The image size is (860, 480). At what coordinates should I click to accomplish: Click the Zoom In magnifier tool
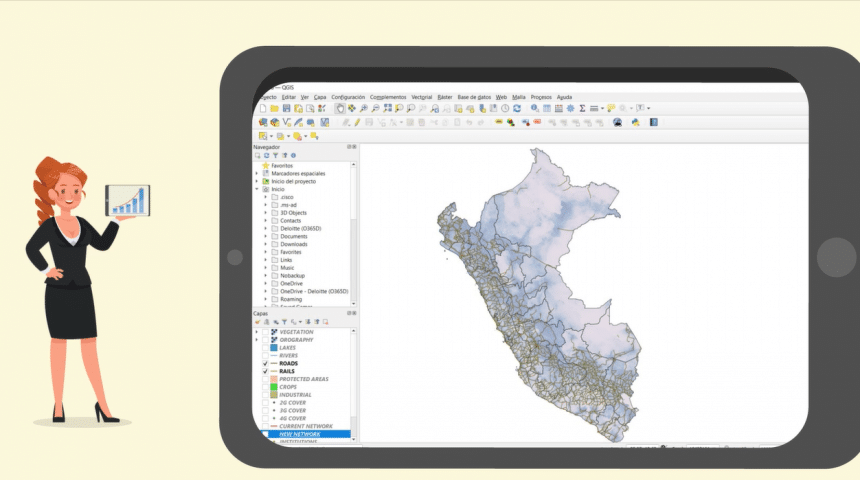click(363, 108)
